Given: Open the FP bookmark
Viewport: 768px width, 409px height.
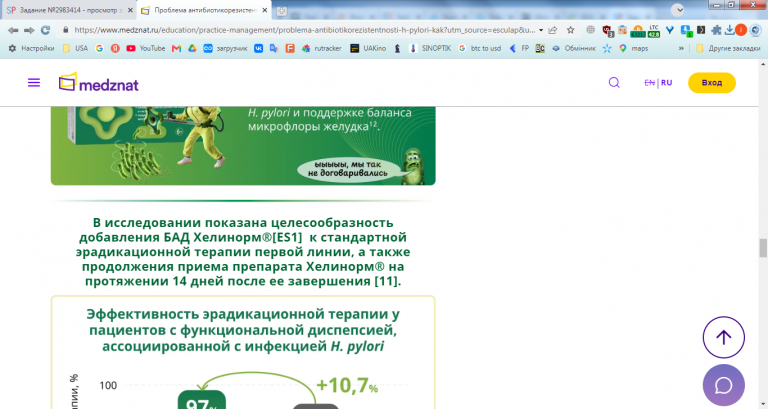Looking at the screenshot, I should [520, 48].
